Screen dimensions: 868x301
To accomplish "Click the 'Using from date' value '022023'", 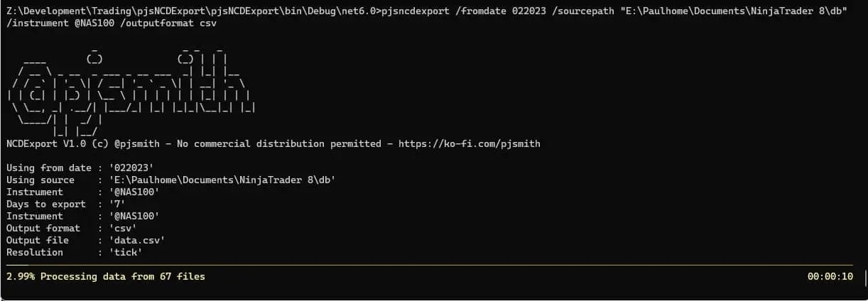I will pos(131,168).
